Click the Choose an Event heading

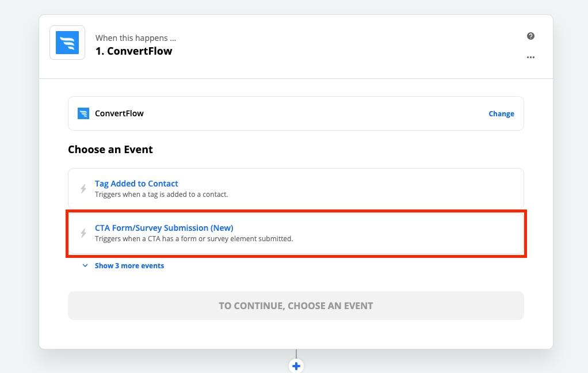tap(110, 150)
